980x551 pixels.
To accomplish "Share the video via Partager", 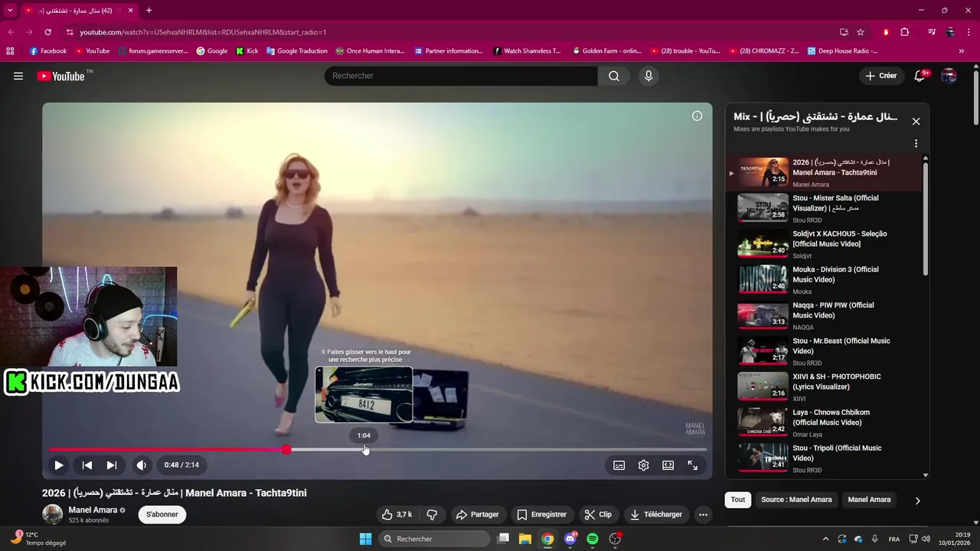I will [x=478, y=514].
